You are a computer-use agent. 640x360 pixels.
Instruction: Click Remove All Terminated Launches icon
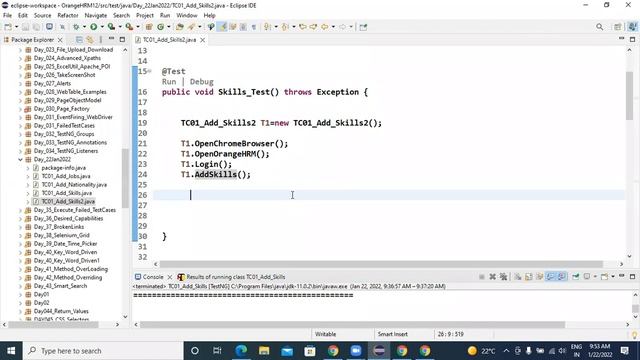pyautogui.click(x=504, y=277)
